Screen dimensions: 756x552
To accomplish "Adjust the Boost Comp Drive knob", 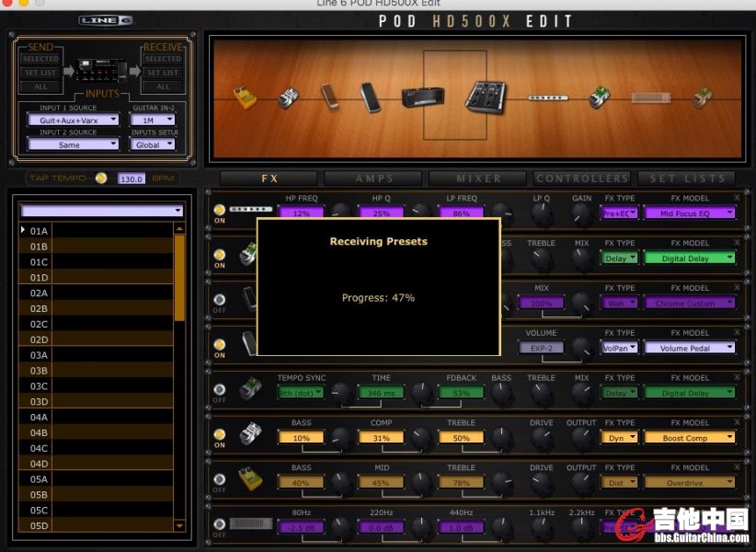I will [x=542, y=439].
